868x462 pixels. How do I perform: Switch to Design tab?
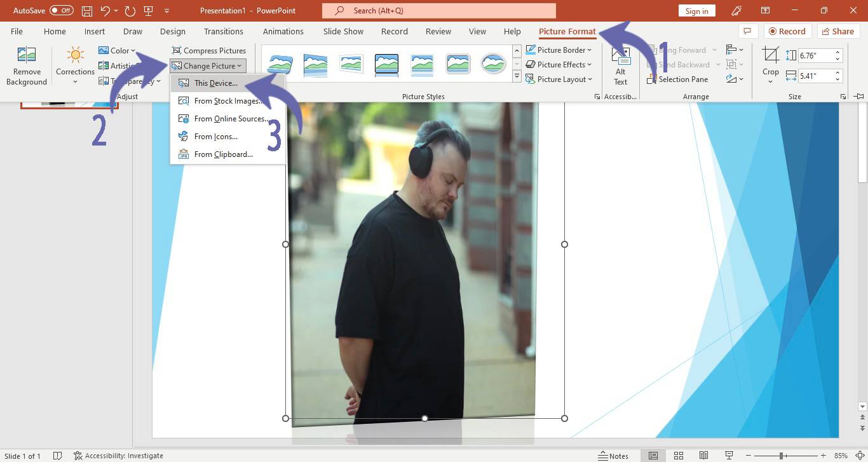[173, 31]
